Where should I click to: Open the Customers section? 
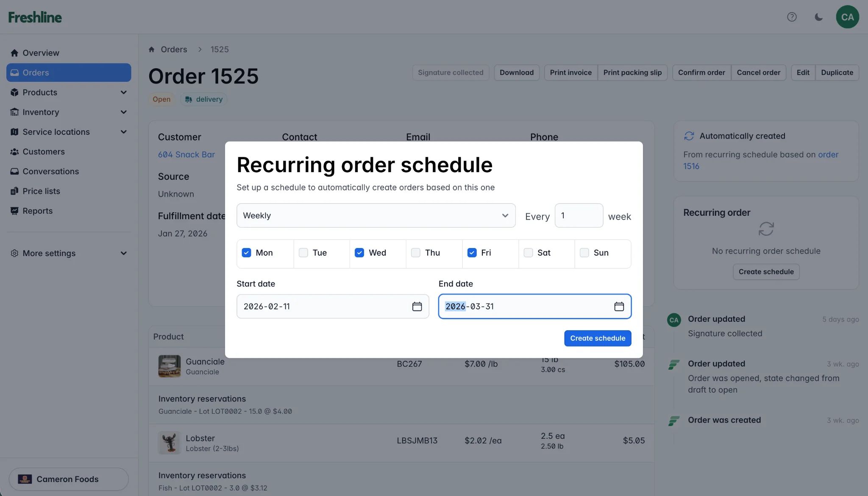coord(43,152)
